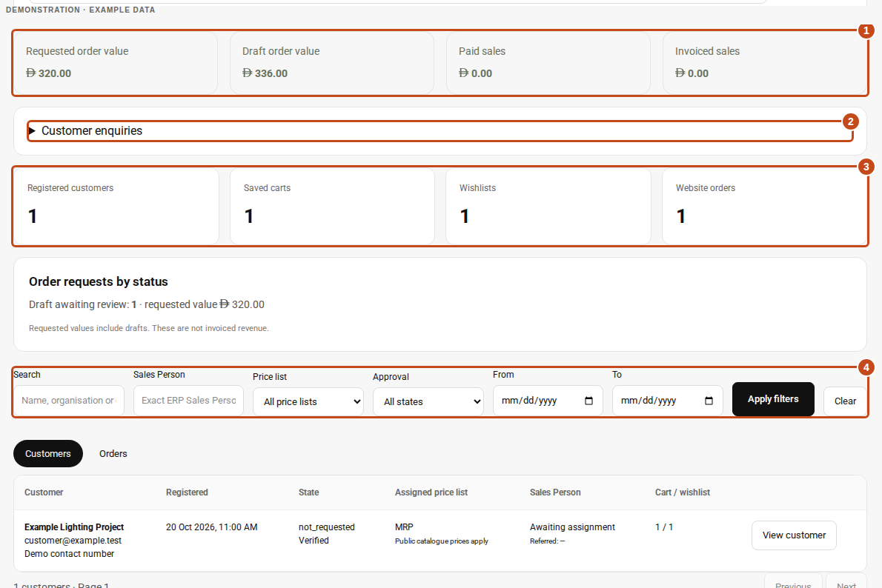Viewport: 882px width, 588px height.
Task: Switch to the Customers tab
Action: pos(48,454)
